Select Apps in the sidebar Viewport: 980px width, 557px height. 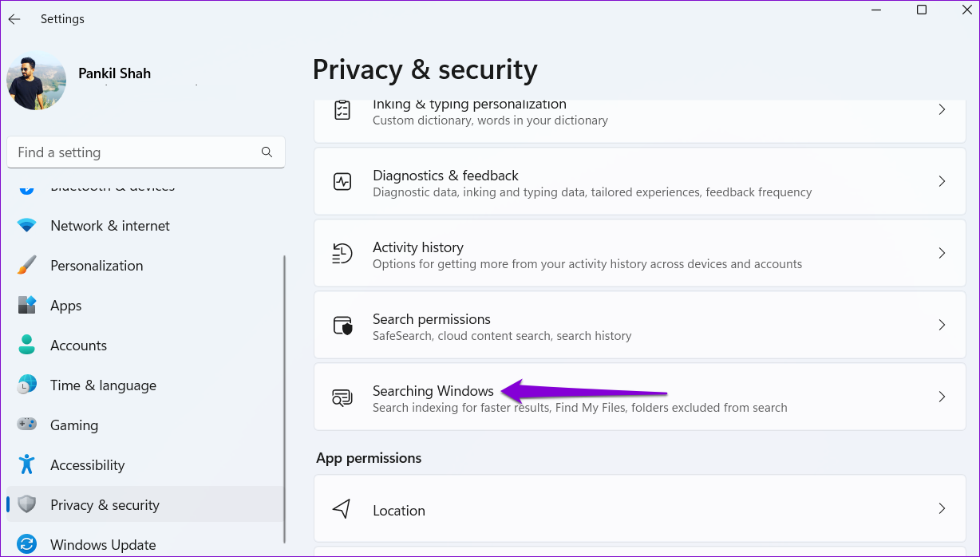pyautogui.click(x=145, y=306)
